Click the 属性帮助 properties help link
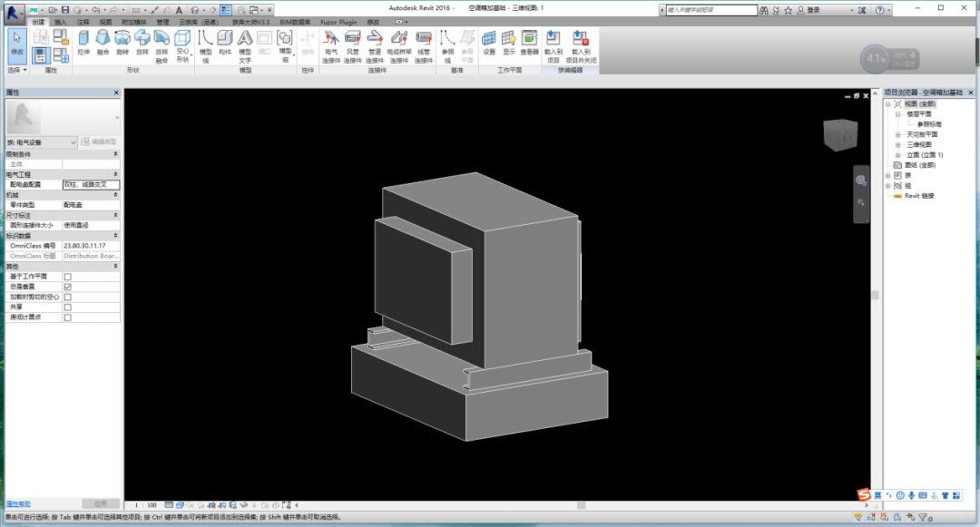980x527 pixels. [x=18, y=504]
